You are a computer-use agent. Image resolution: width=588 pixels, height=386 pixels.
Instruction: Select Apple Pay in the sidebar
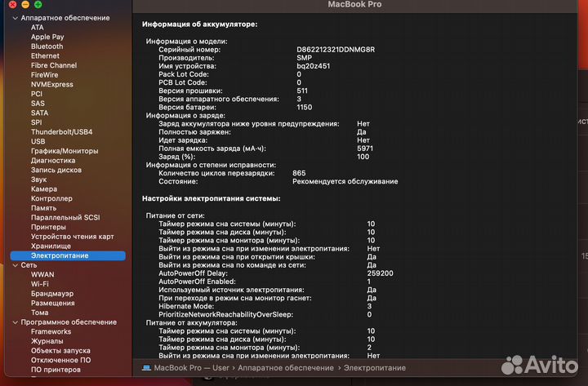(47, 37)
